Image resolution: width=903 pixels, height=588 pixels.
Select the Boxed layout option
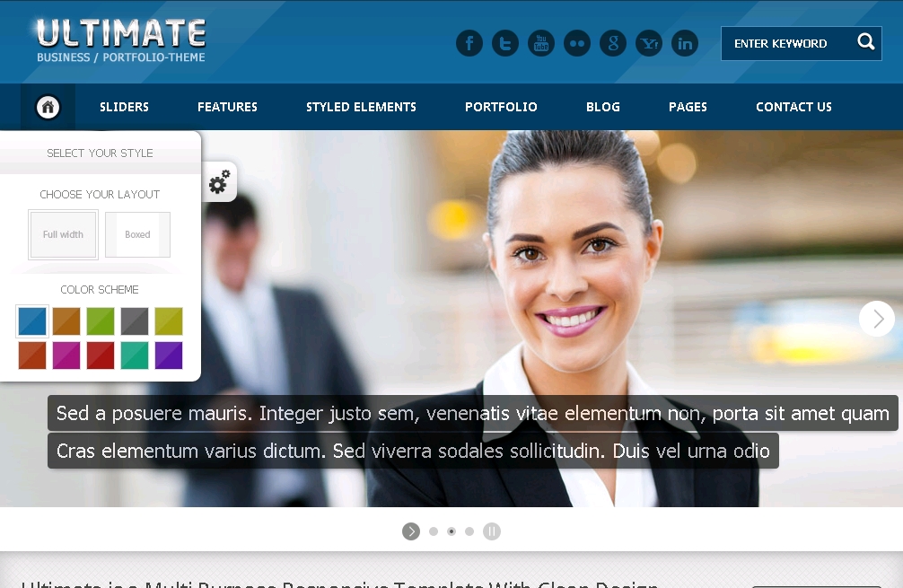[x=137, y=235]
